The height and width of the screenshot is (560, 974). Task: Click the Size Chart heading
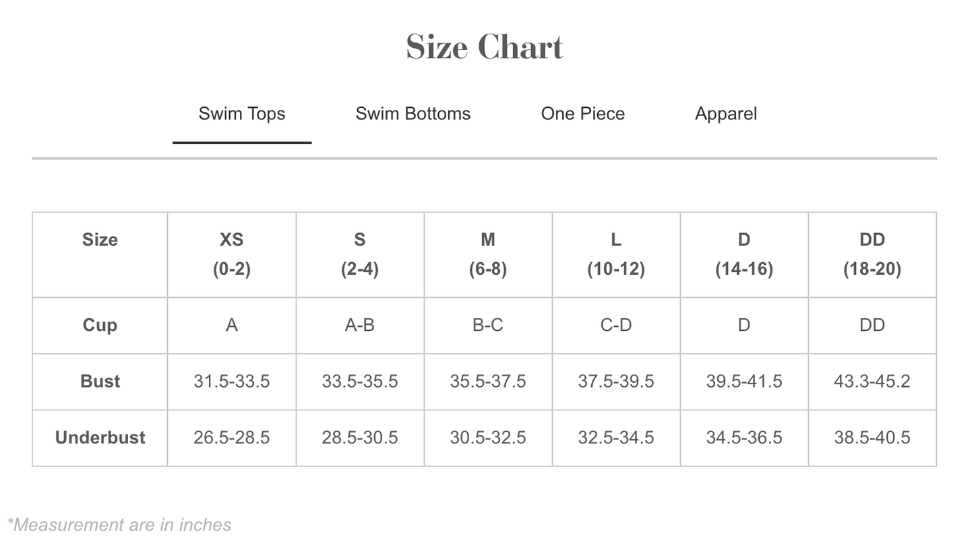[484, 47]
